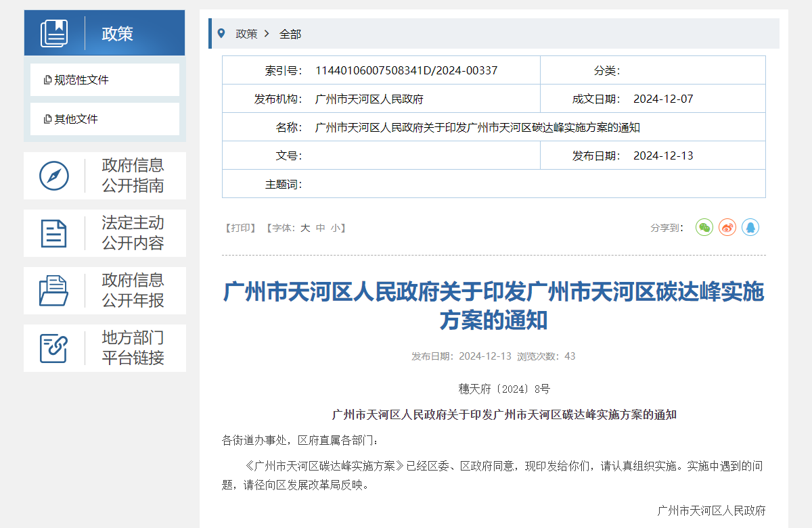Click the 政策 header documents icon

[x=54, y=33]
